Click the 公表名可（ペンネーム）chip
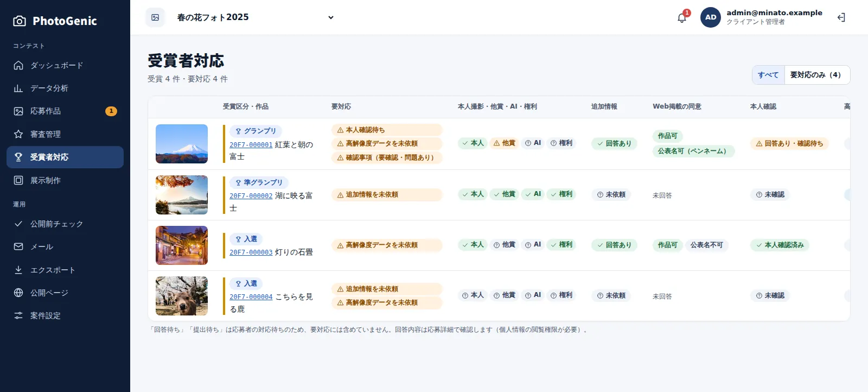 pyautogui.click(x=693, y=151)
